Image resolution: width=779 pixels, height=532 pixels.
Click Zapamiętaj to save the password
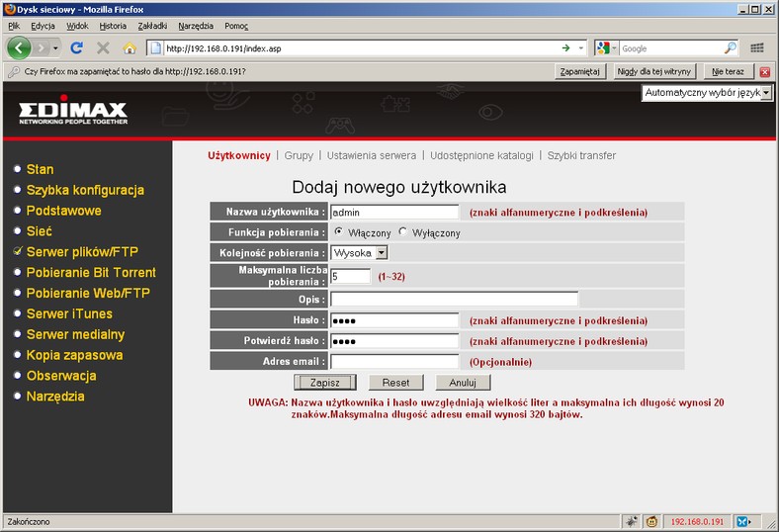tap(579, 71)
